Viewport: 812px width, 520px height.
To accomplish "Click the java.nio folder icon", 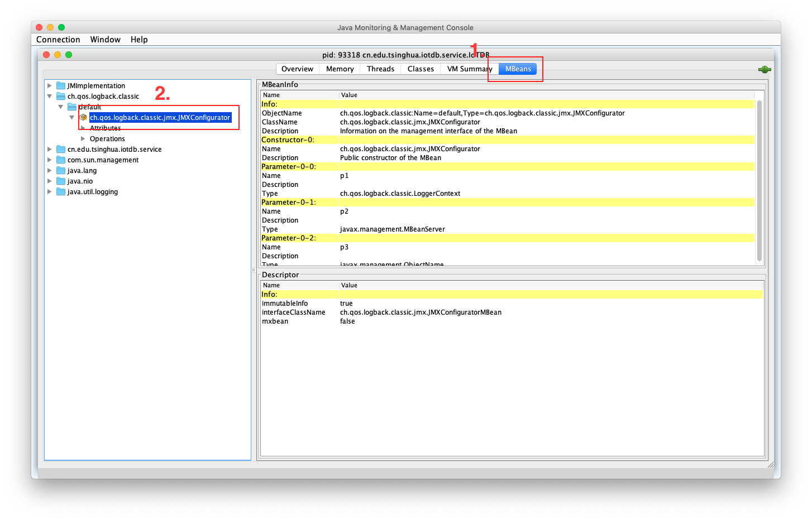I will coord(61,181).
